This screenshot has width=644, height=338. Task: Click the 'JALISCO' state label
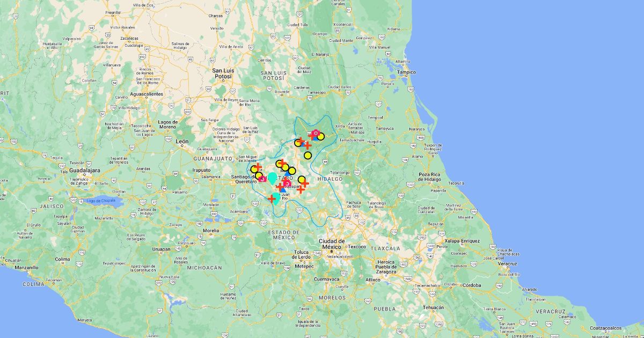point(52,206)
